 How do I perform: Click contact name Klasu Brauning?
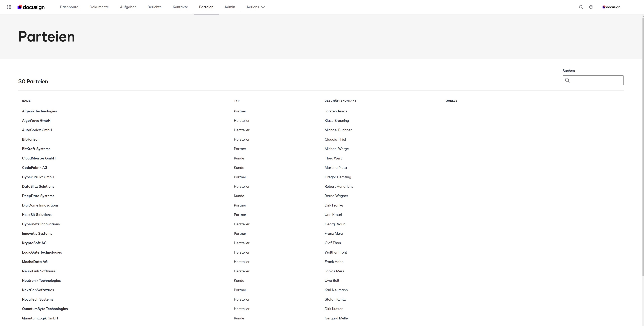[337, 121]
